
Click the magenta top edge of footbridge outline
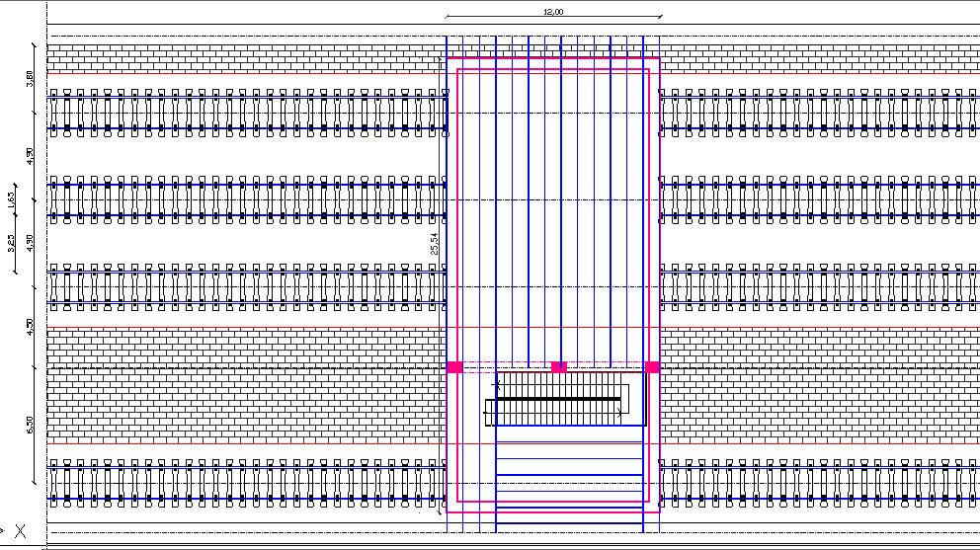coord(553,58)
